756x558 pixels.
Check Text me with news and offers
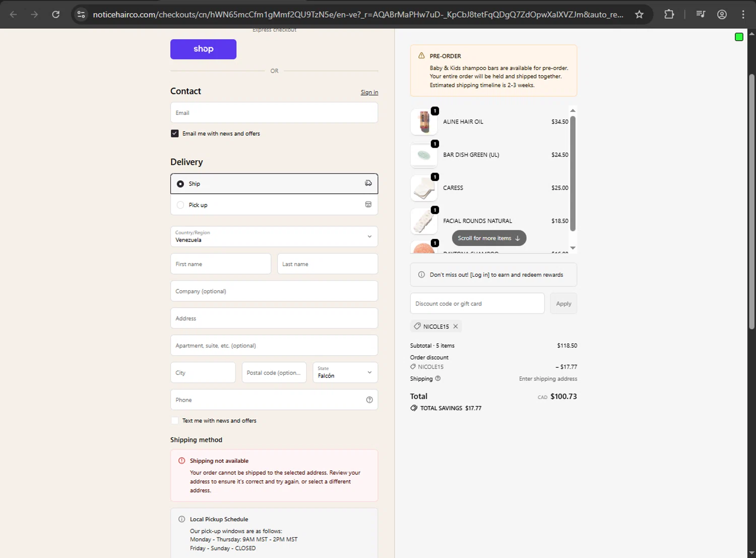click(x=175, y=420)
